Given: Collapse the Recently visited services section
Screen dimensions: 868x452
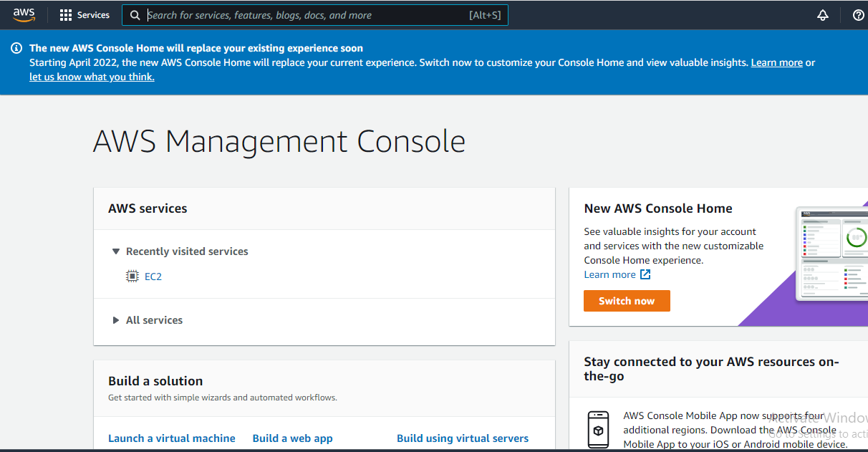Looking at the screenshot, I should [x=116, y=251].
